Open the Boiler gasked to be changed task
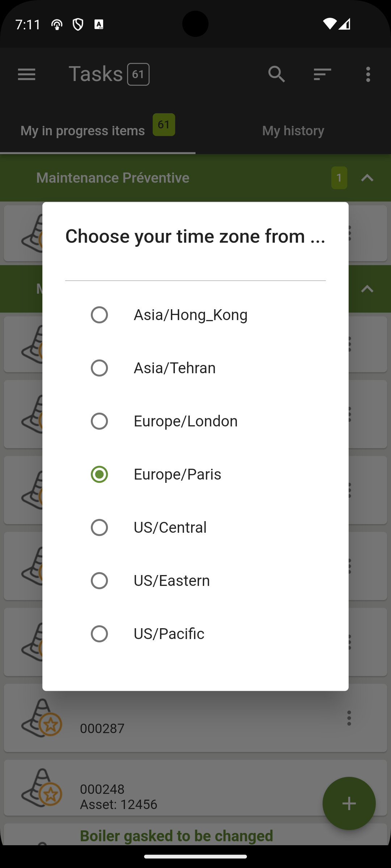Viewport: 391px width, 868px height. tap(176, 835)
